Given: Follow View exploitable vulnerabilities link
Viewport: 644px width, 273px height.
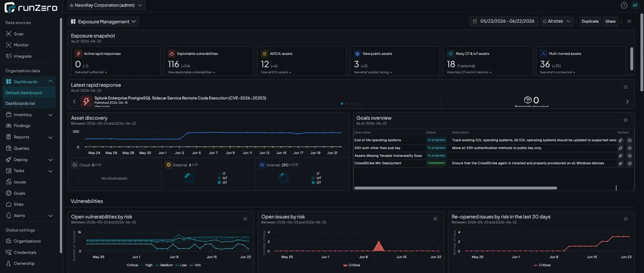Looking at the screenshot, I should [191, 72].
